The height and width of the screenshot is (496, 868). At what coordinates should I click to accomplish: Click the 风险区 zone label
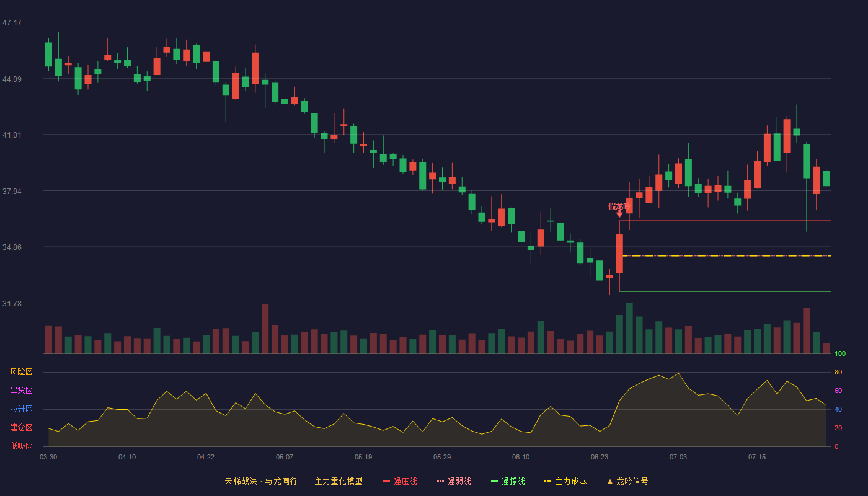[21, 372]
